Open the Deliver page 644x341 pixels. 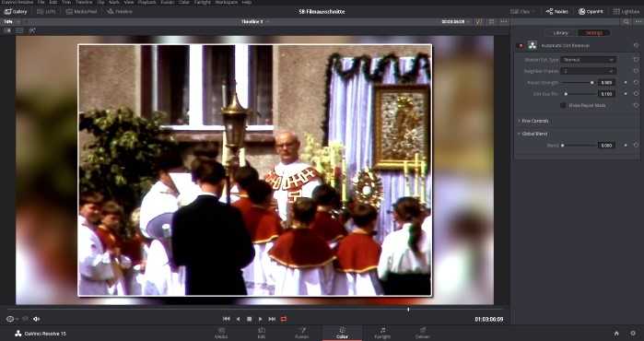(423, 334)
